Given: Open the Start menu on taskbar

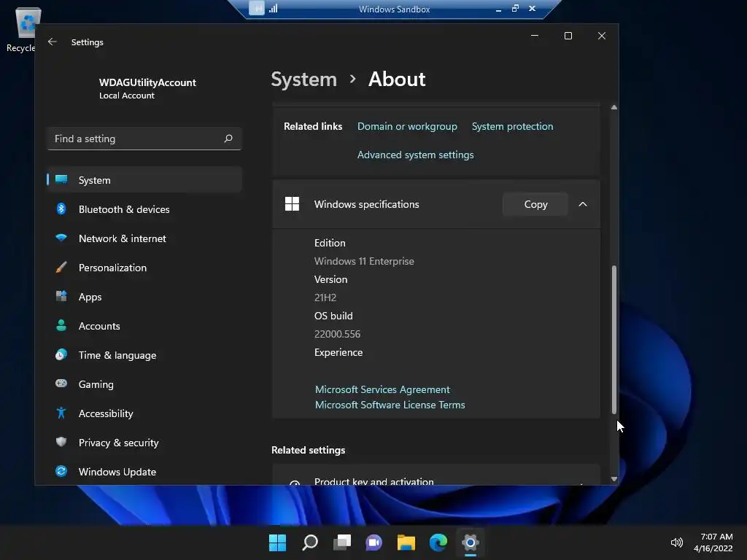Looking at the screenshot, I should pos(277,542).
